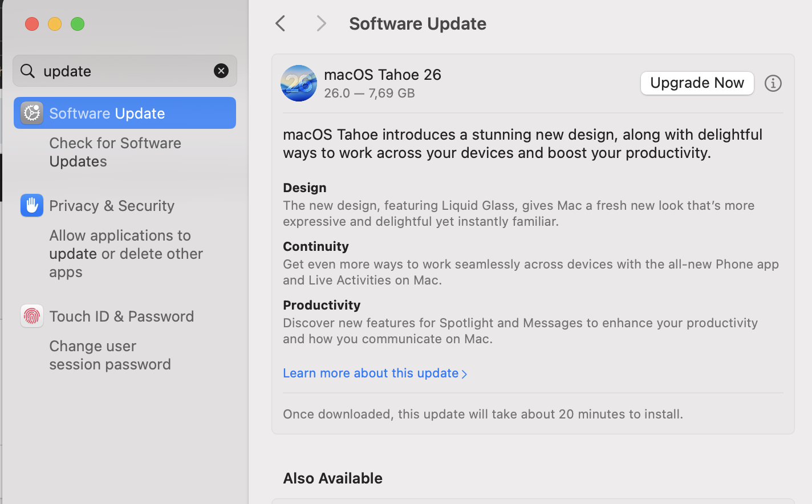812x504 pixels.
Task: Click the Privacy & Security hand icon
Action: [32, 205]
